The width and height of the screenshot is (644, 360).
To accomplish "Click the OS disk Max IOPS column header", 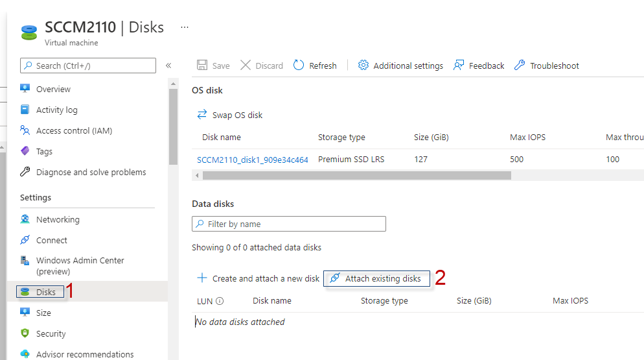I will [528, 138].
